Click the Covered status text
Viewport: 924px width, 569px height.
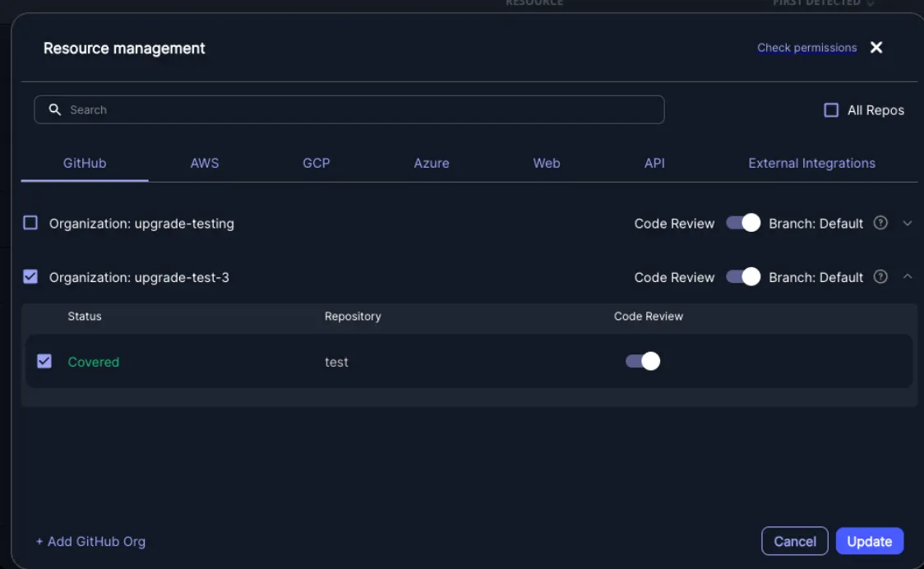point(94,362)
